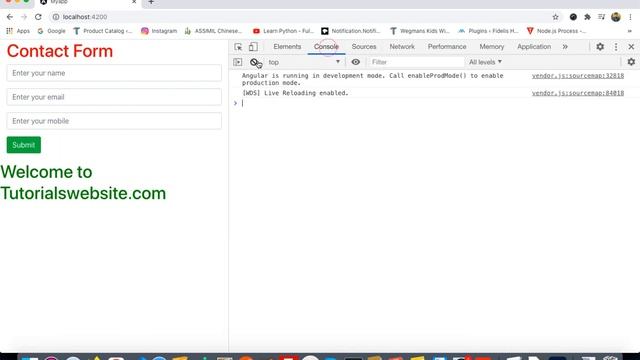
Task: Reload the localhost page
Action: tap(38, 17)
